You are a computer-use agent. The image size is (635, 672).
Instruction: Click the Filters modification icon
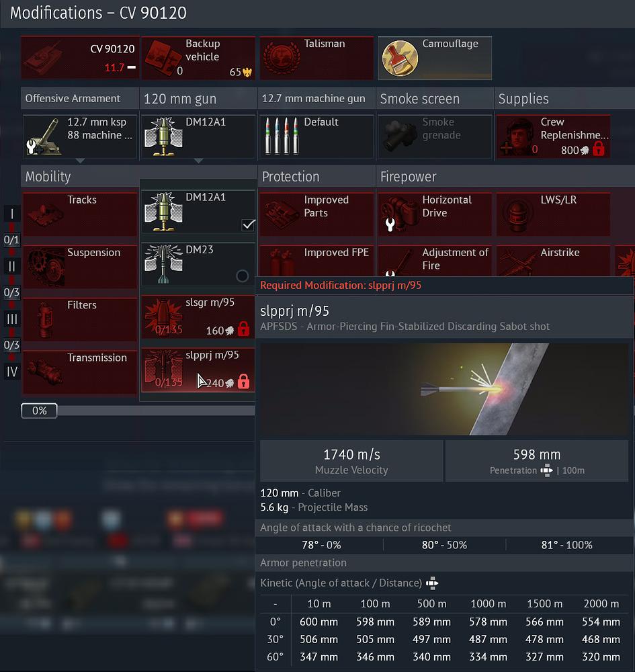(44, 320)
